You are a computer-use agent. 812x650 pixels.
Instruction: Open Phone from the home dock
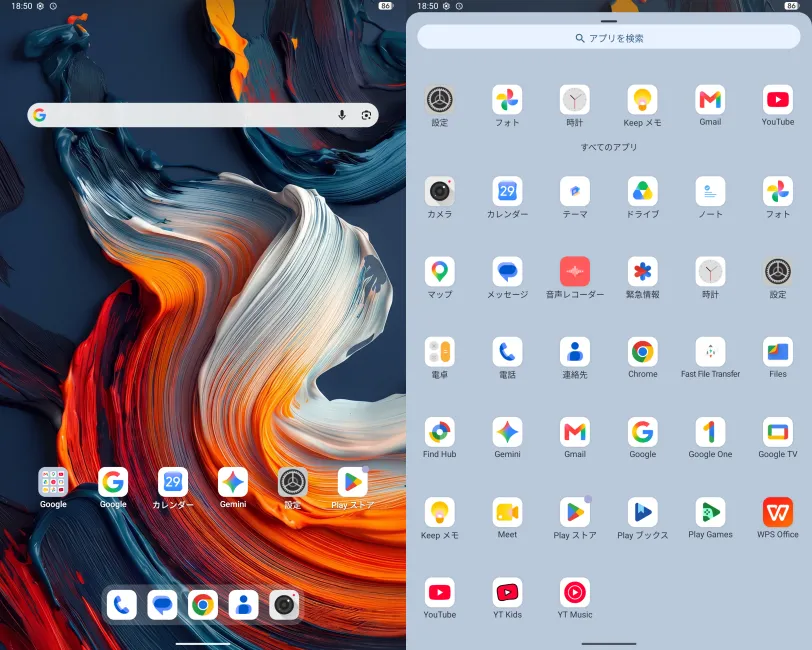[122, 604]
